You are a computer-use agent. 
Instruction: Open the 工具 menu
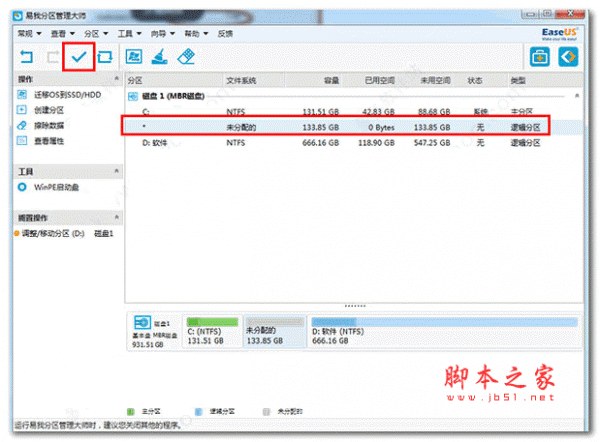pyautogui.click(x=129, y=34)
